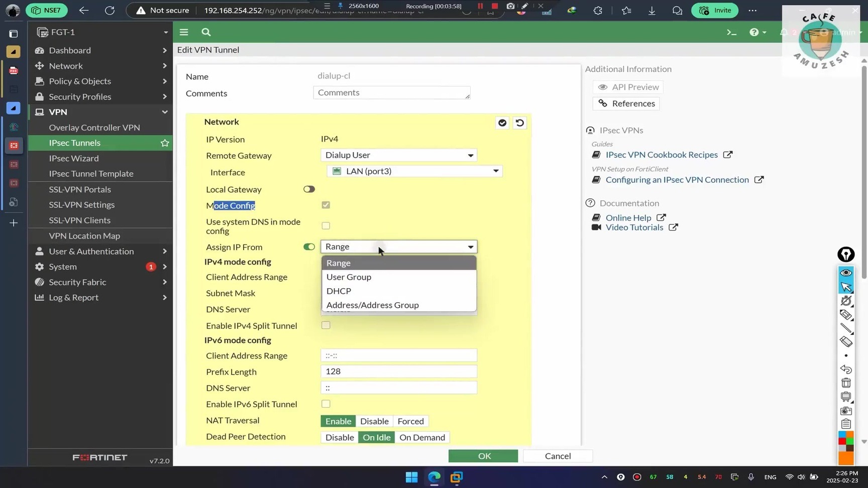Open the Interface LAN (port3) dropdown

coord(414,171)
